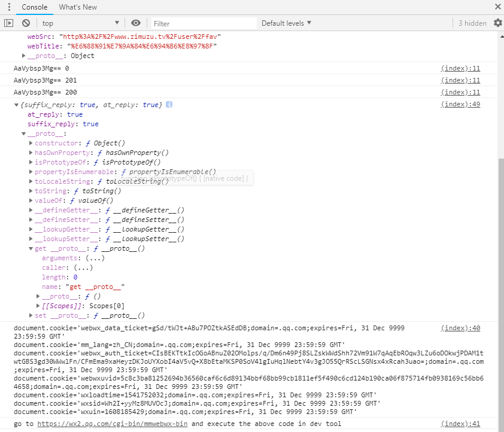Click the mm_lang=zh_CN cookie line
Screen dimensions: 504x432
point(179,345)
